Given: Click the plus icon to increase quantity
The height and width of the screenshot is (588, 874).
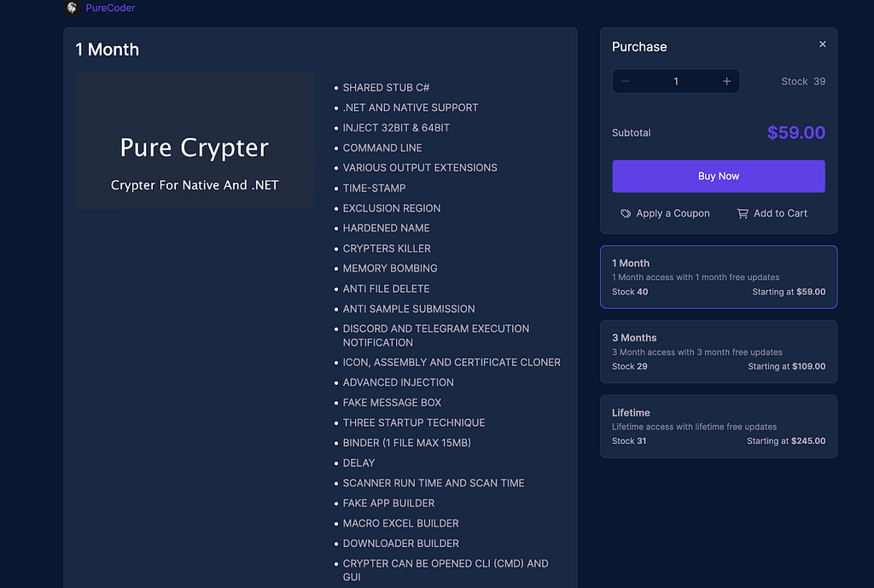Looking at the screenshot, I should click(726, 81).
